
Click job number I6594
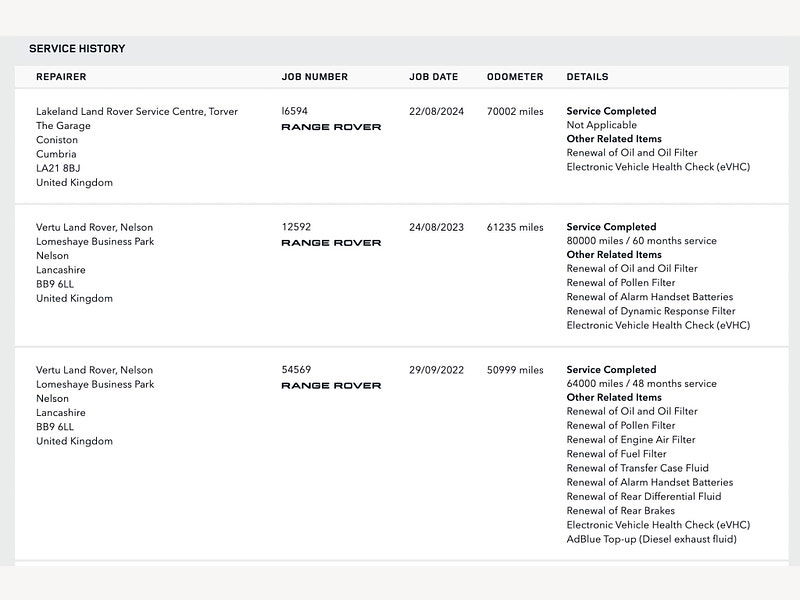[x=295, y=111]
